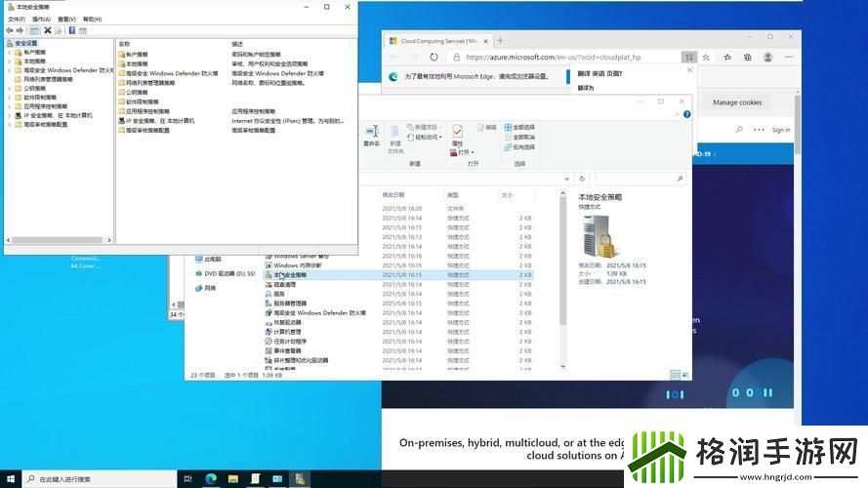Open Edge collections icon
Image resolution: width=868 pixels, height=488 pixels.
747,57
